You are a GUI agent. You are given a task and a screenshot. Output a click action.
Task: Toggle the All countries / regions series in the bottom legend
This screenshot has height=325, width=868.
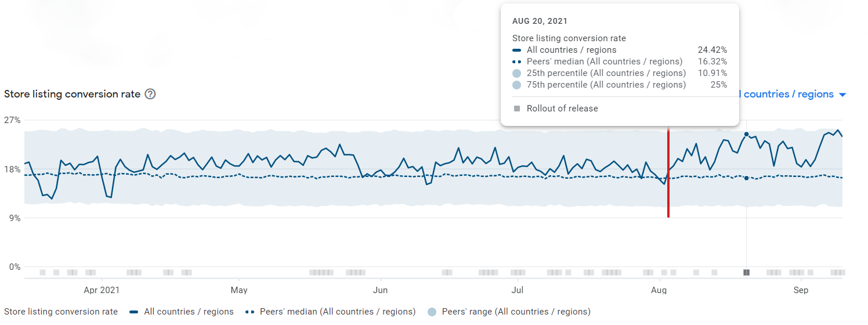click(x=189, y=312)
